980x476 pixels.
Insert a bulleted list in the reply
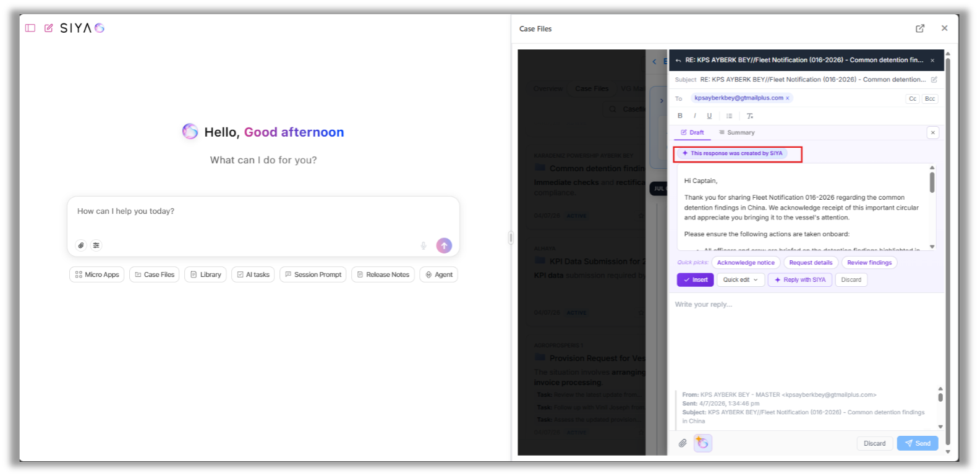click(x=730, y=116)
